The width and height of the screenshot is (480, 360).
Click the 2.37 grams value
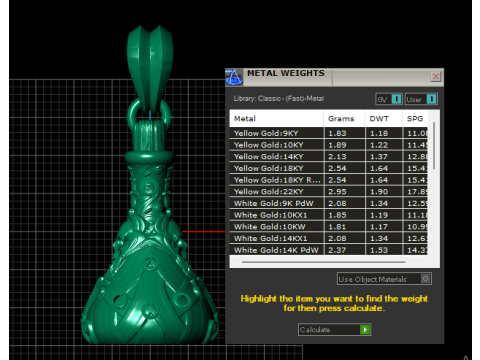(x=337, y=250)
